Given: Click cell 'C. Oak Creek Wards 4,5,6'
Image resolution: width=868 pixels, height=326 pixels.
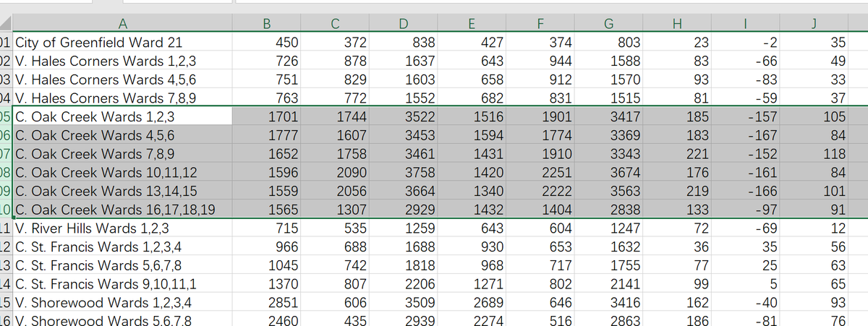Looking at the screenshot, I should click(122, 134).
